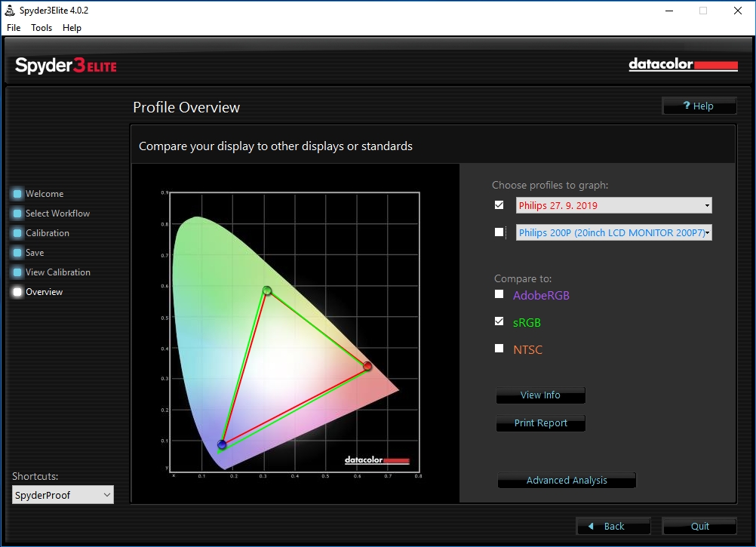756x547 pixels.
Task: Click the Save step indicator icon
Action: 17,253
